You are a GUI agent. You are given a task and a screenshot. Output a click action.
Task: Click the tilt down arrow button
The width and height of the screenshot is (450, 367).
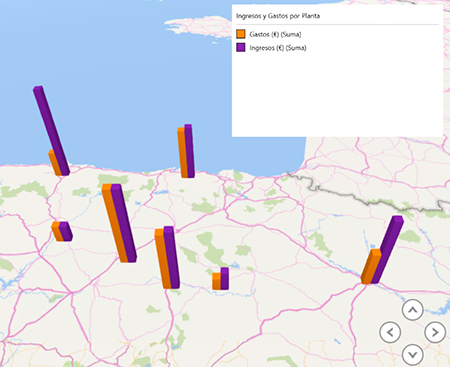coord(413,355)
